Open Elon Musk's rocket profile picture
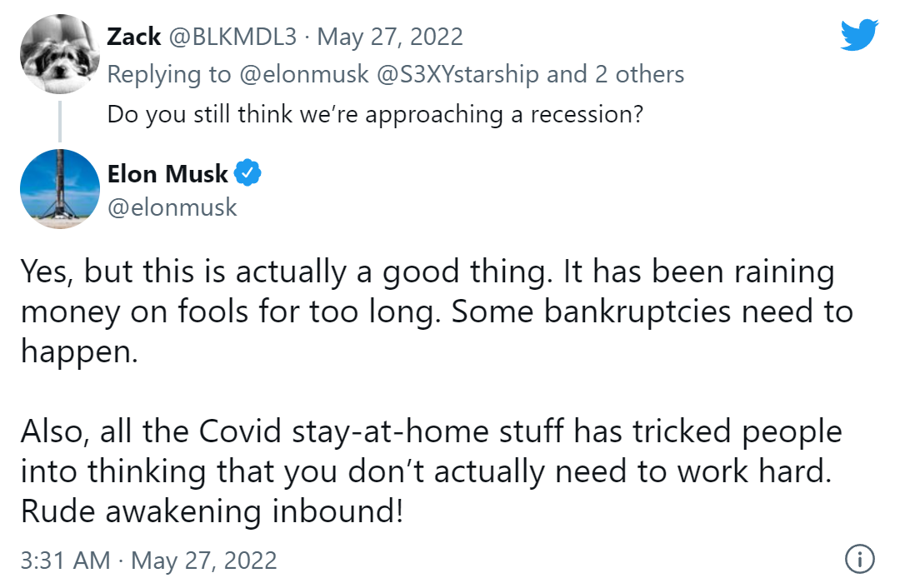 [60, 189]
